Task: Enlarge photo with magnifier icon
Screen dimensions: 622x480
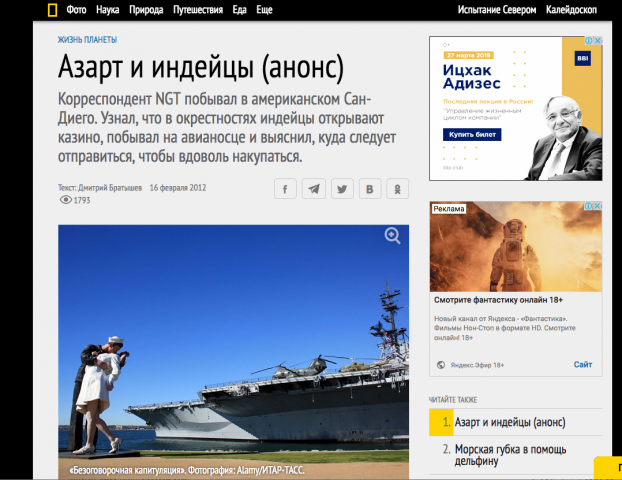Action: point(392,236)
